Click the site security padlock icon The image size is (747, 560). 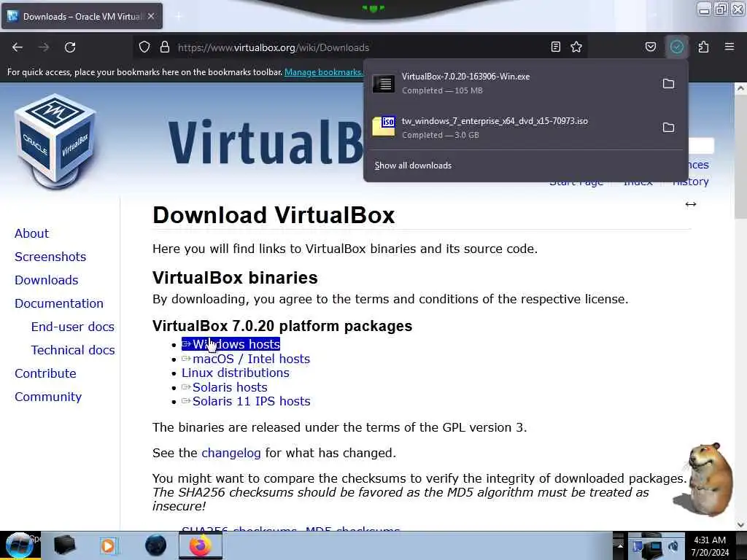[x=165, y=47]
